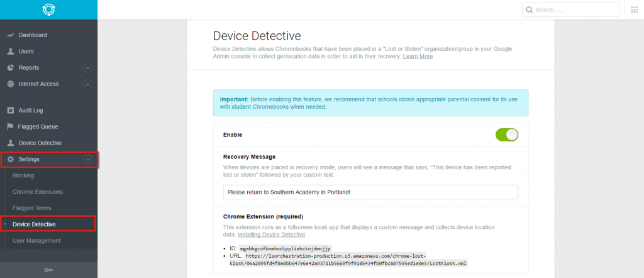The height and width of the screenshot is (278, 644).
Task: Click the Dashboard chart icon in the sidebar
Action: point(11,35)
